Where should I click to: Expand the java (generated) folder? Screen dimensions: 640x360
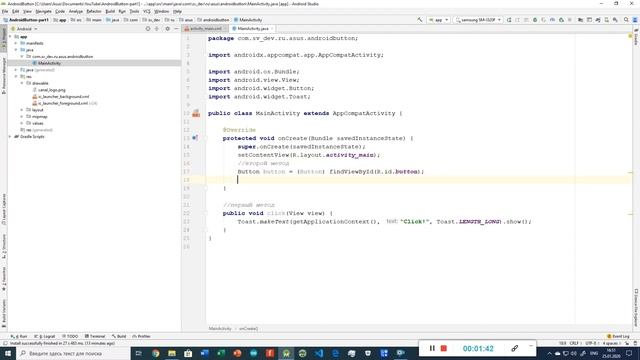pos(16,70)
